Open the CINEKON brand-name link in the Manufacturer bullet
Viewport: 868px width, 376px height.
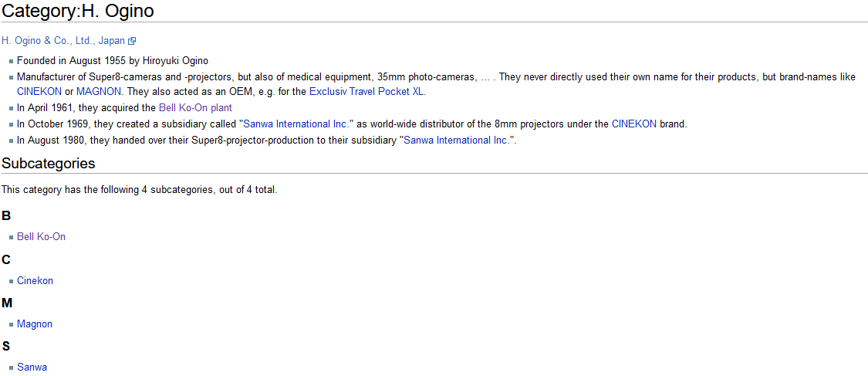[x=39, y=91]
